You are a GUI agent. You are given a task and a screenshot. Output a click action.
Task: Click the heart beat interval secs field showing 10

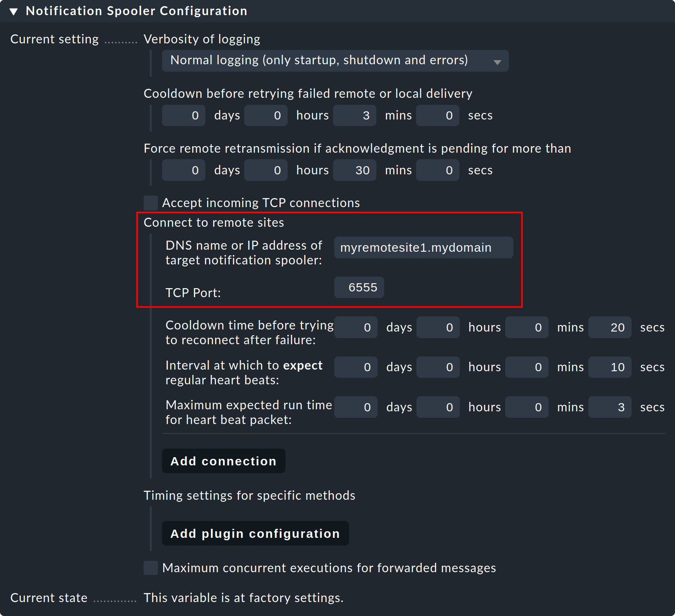pos(610,367)
